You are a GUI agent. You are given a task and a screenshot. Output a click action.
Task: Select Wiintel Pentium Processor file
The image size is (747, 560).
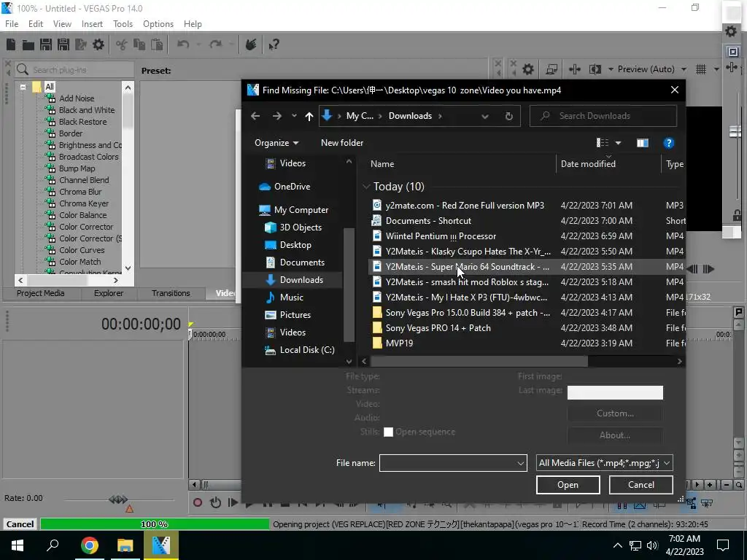pos(441,236)
